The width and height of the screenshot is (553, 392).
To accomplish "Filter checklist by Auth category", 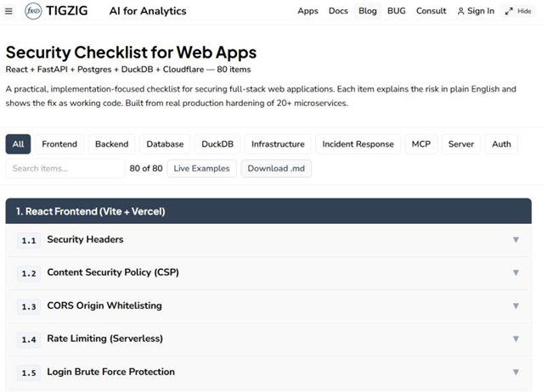I will [501, 144].
